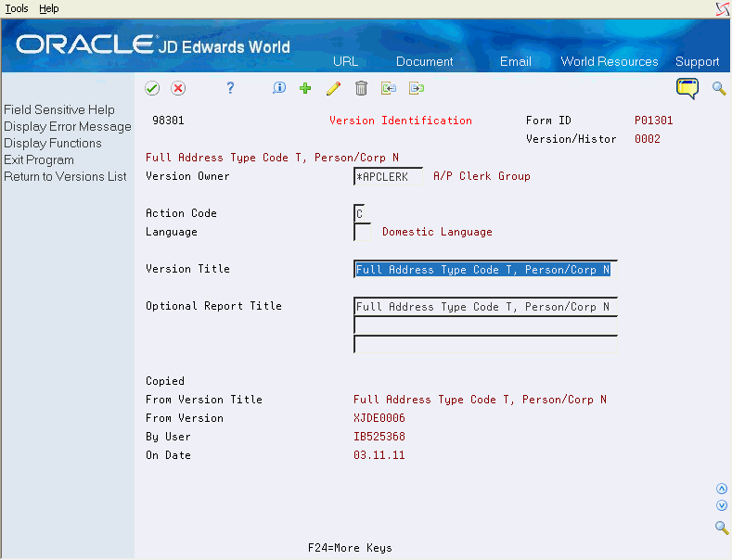Click the Language input field
The width and height of the screenshot is (732, 560).
coord(362,232)
